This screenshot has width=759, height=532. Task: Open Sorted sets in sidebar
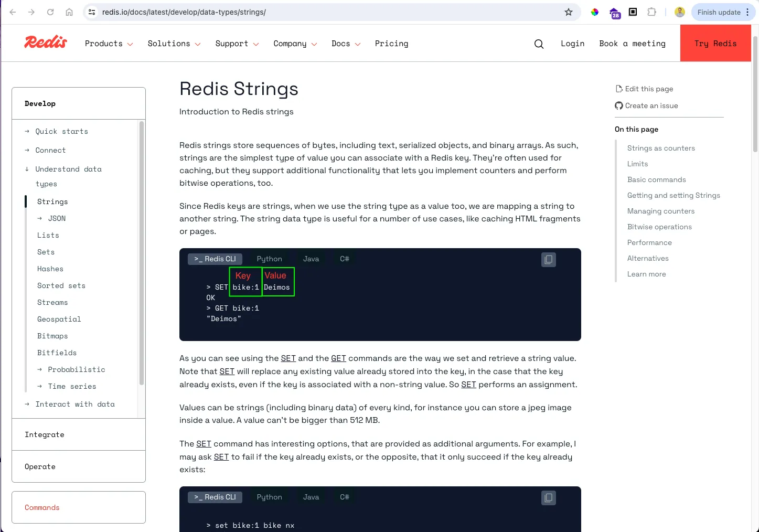coord(61,286)
